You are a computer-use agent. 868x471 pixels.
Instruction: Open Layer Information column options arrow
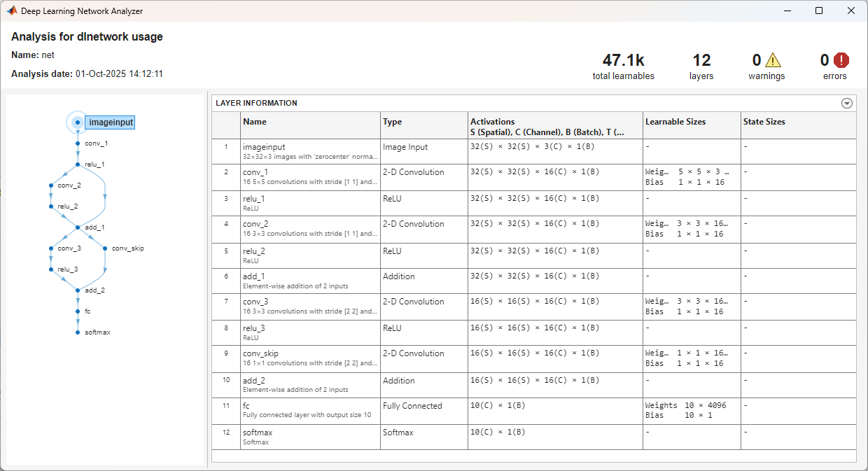point(847,103)
